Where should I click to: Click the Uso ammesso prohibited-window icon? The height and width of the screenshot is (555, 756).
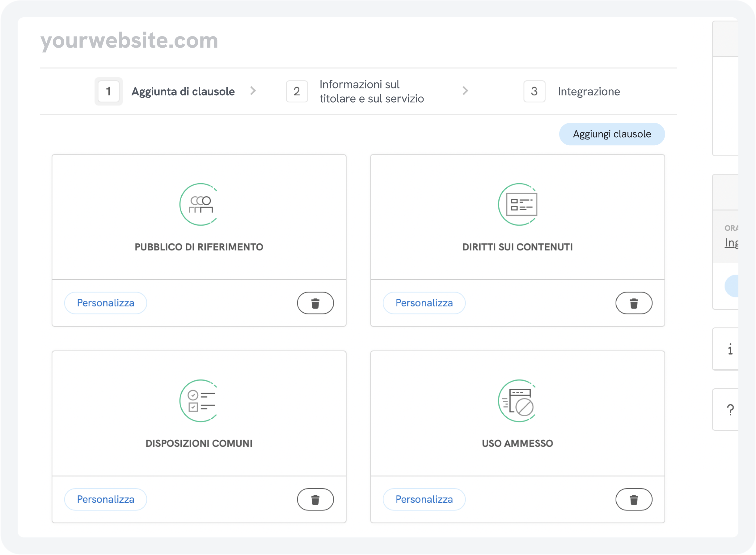tap(519, 401)
